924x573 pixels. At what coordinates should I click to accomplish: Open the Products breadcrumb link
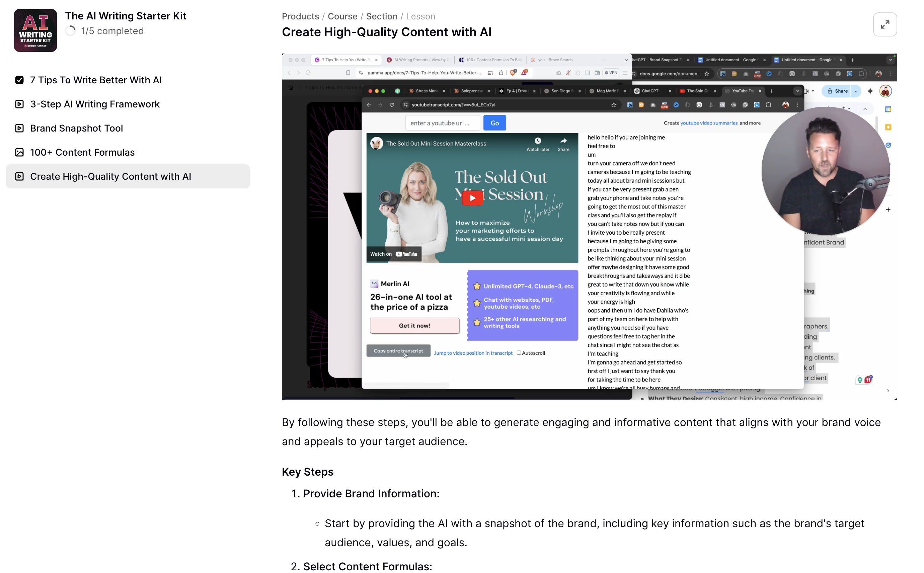click(300, 16)
